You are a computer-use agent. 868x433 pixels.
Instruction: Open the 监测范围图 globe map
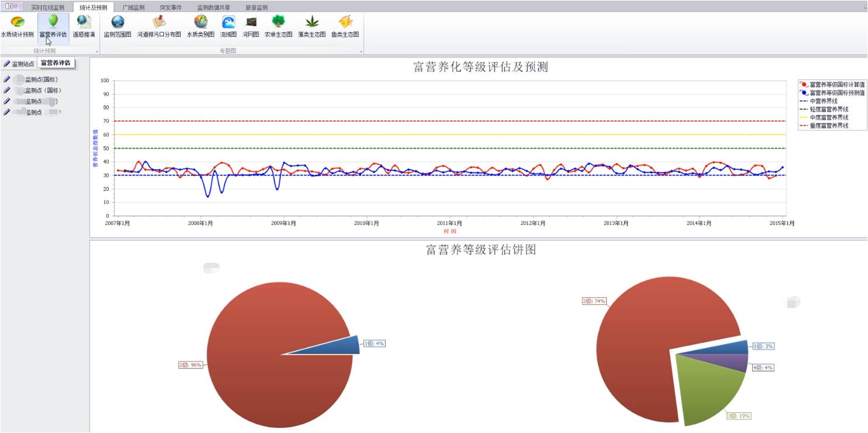pyautogui.click(x=118, y=26)
